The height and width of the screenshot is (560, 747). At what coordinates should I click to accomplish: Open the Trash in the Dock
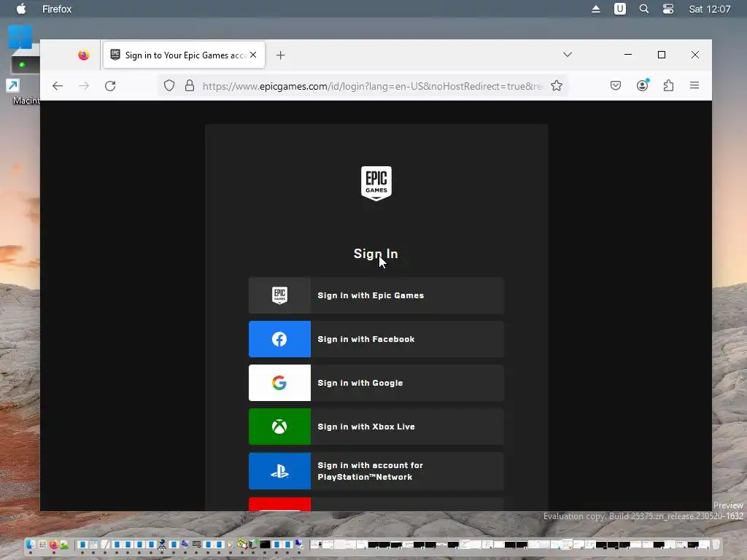click(716, 544)
